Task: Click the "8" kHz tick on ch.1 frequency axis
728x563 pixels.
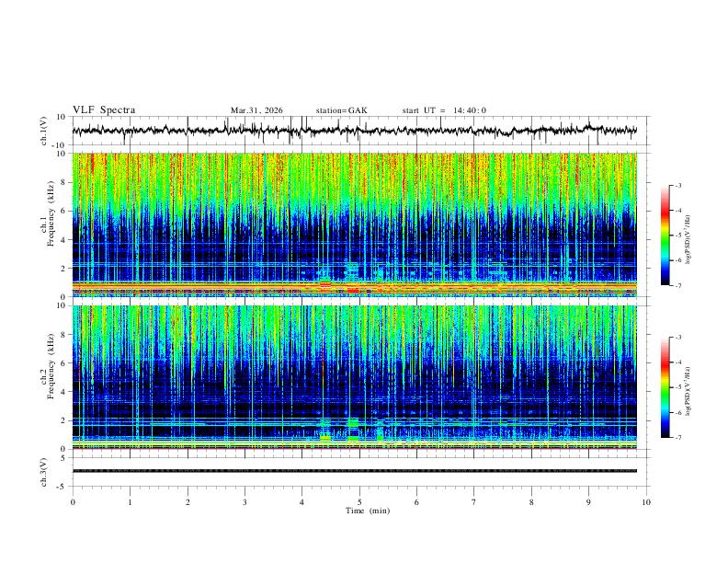Action: coord(65,182)
